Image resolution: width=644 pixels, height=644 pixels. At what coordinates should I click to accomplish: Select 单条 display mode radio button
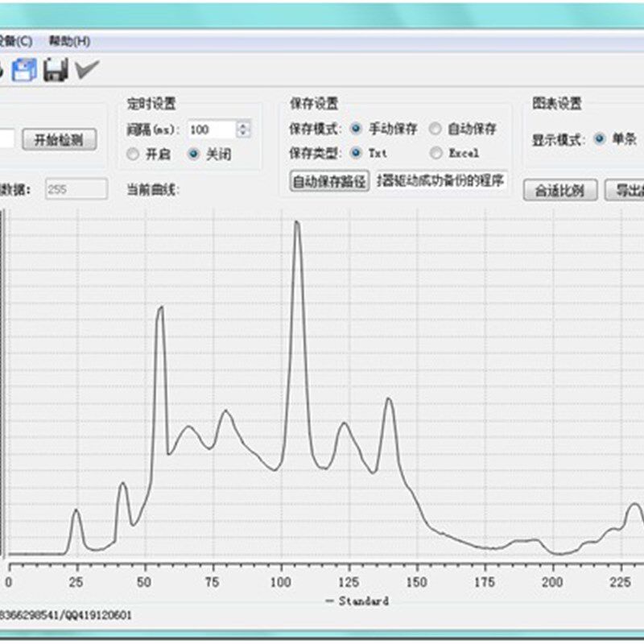[x=600, y=139]
